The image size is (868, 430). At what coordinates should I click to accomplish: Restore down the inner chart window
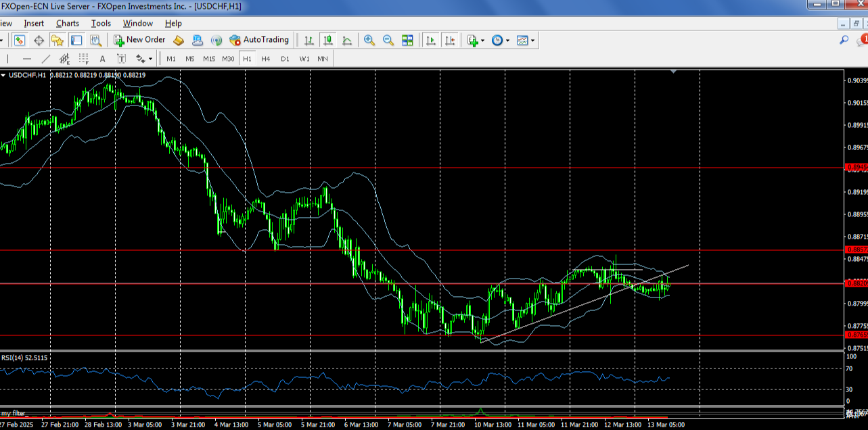pyautogui.click(x=856, y=23)
